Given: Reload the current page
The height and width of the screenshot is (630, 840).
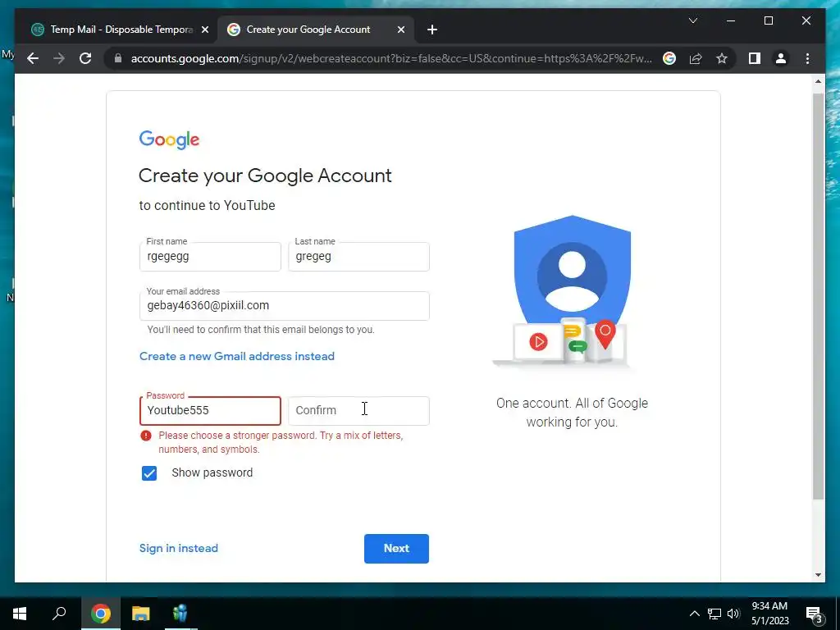Looking at the screenshot, I should tap(85, 58).
